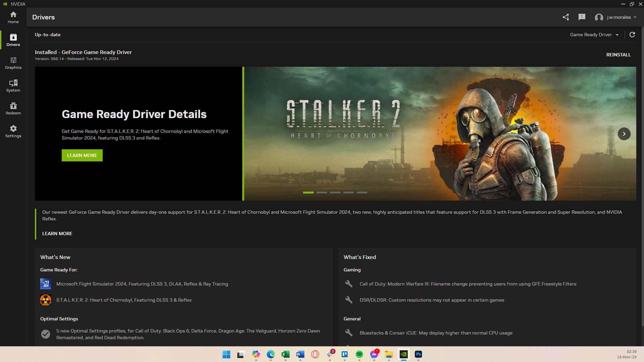Click the Call of Duty: Modern Warfare III fix text

click(468, 284)
